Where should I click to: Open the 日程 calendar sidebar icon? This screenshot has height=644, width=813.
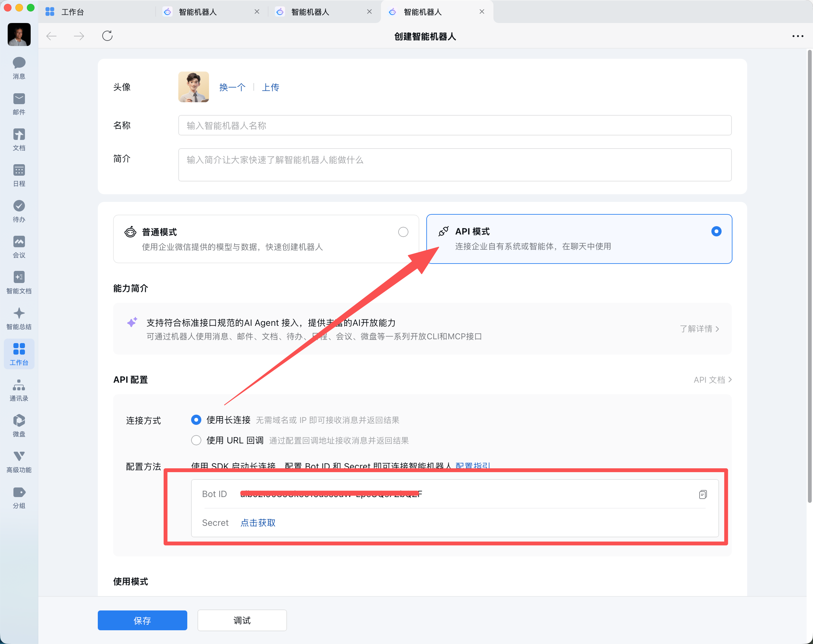point(19,175)
